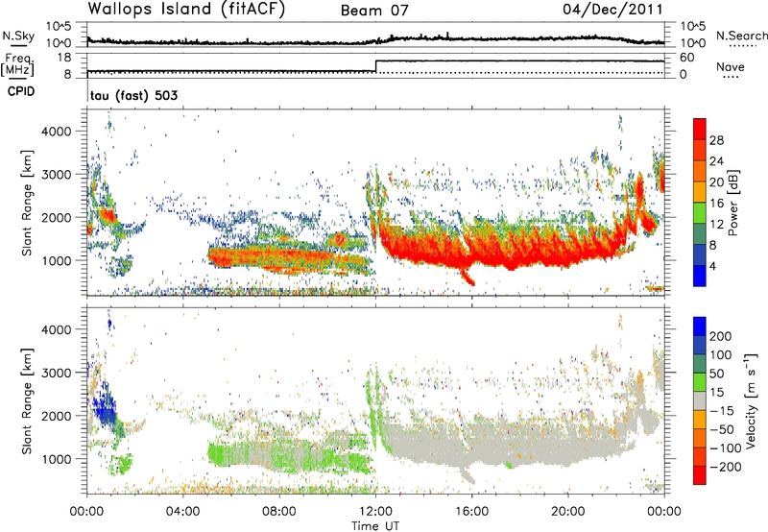Screen dimensions: 768x532
Task: Click power panel 'Slant Range [km]' axis title
Action: 28,203
